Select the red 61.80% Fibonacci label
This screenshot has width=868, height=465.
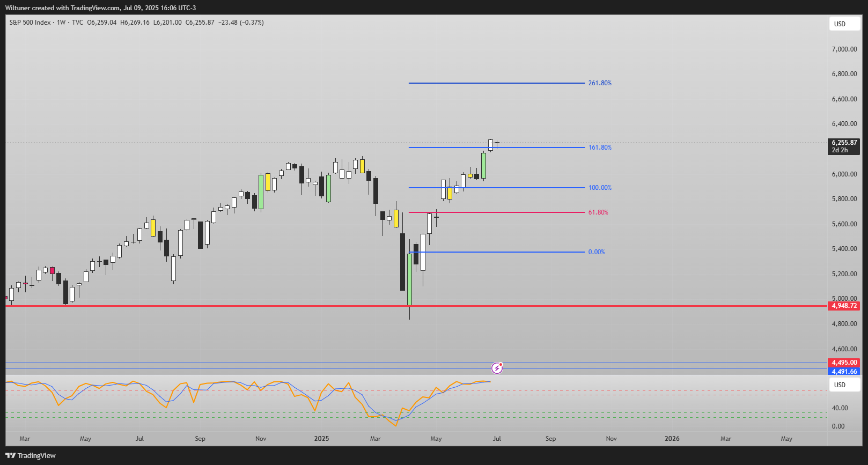tap(598, 212)
